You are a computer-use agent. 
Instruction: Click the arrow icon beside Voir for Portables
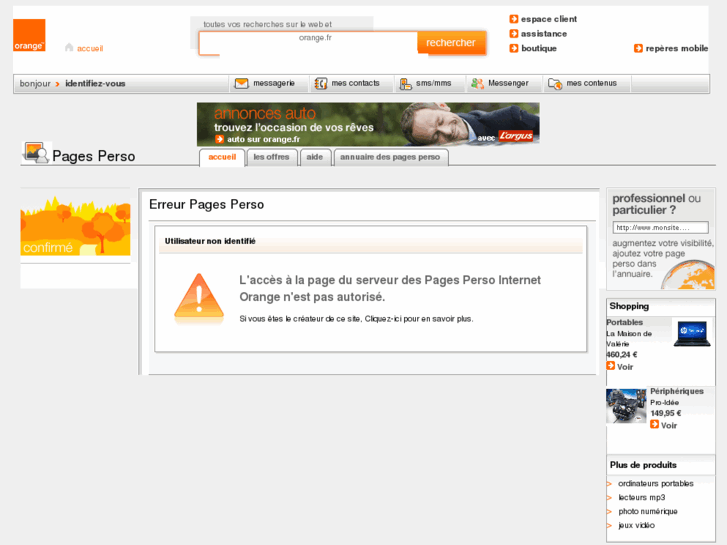point(611,366)
